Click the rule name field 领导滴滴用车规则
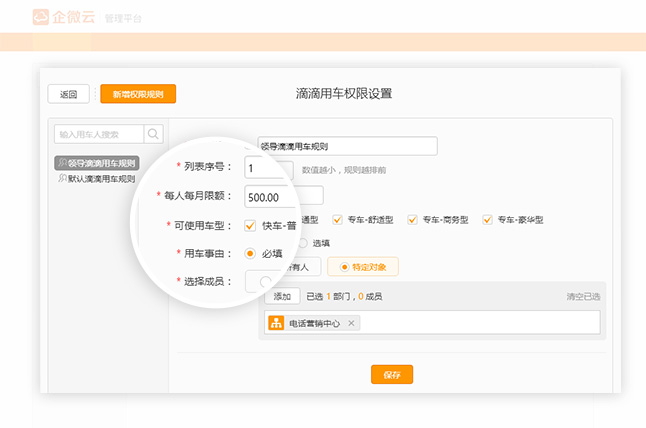The height and width of the screenshot is (428, 646). coord(347,146)
